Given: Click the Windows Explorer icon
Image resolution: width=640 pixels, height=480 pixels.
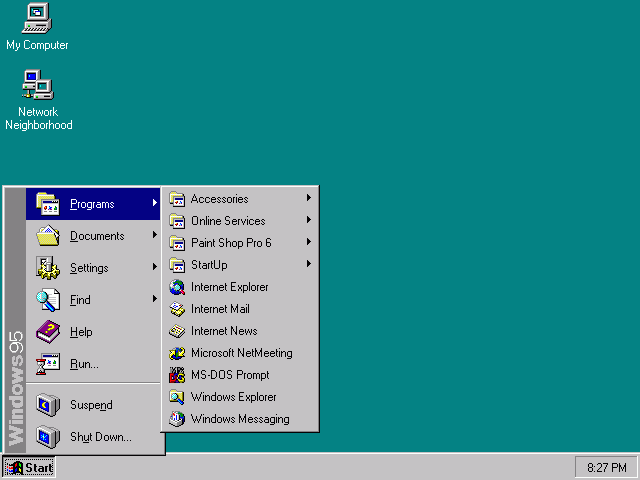Looking at the screenshot, I should [x=177, y=397].
